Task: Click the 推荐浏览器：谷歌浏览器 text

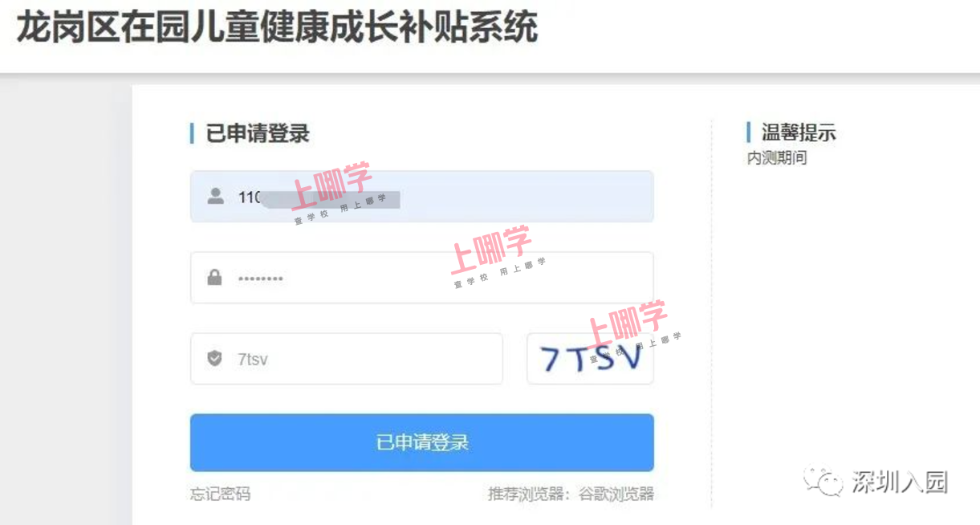Action: click(x=571, y=494)
